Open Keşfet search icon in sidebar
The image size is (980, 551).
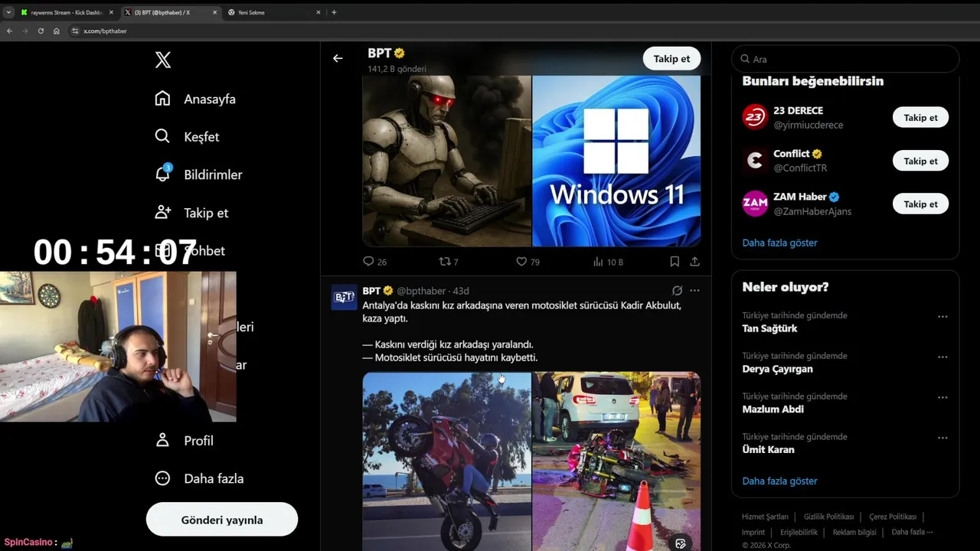coord(162,136)
